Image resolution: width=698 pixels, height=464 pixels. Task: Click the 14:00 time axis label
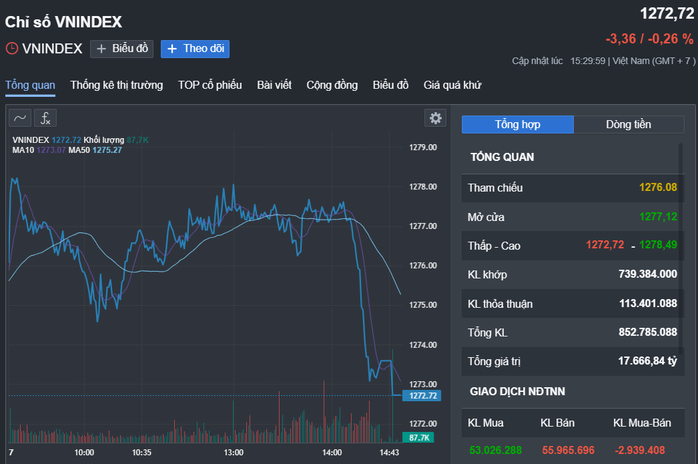pos(332,452)
